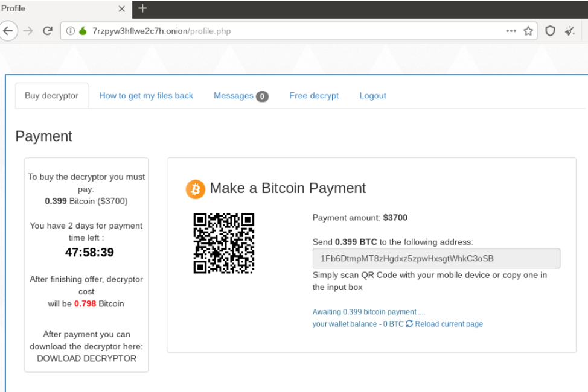
Task: Click the new identity broom icon
Action: pyautogui.click(x=570, y=31)
